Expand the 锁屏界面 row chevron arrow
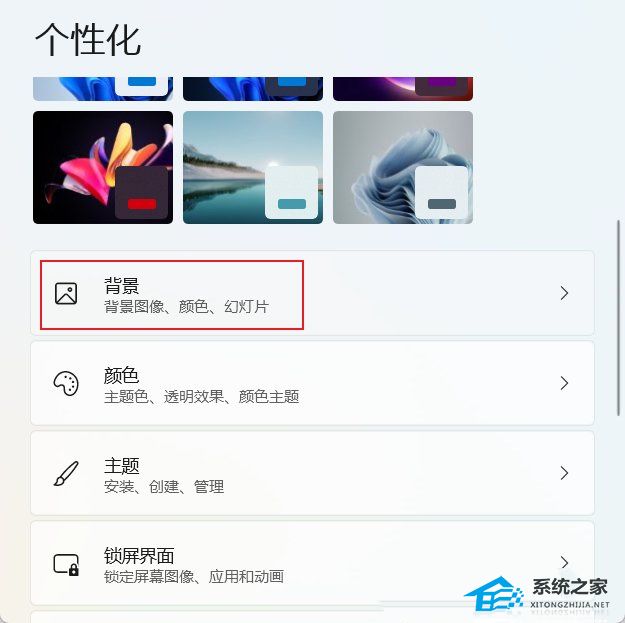The height and width of the screenshot is (623, 625). pos(564,562)
